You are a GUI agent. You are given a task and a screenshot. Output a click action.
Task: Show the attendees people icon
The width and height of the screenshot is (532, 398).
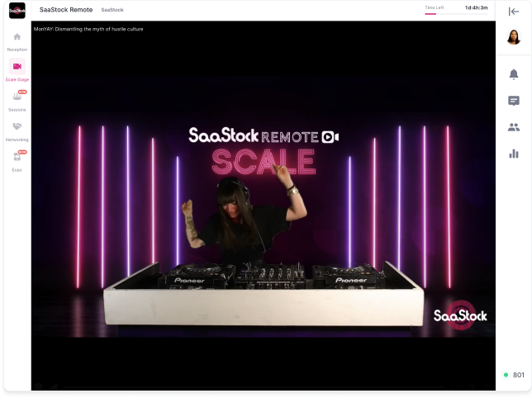click(513, 127)
